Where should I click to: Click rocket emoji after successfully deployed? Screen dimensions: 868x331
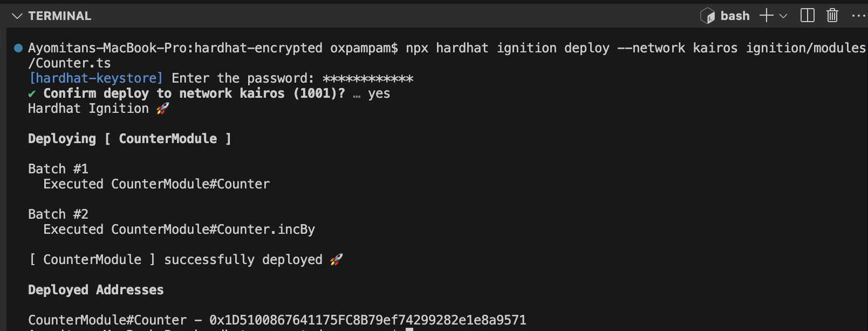336,260
